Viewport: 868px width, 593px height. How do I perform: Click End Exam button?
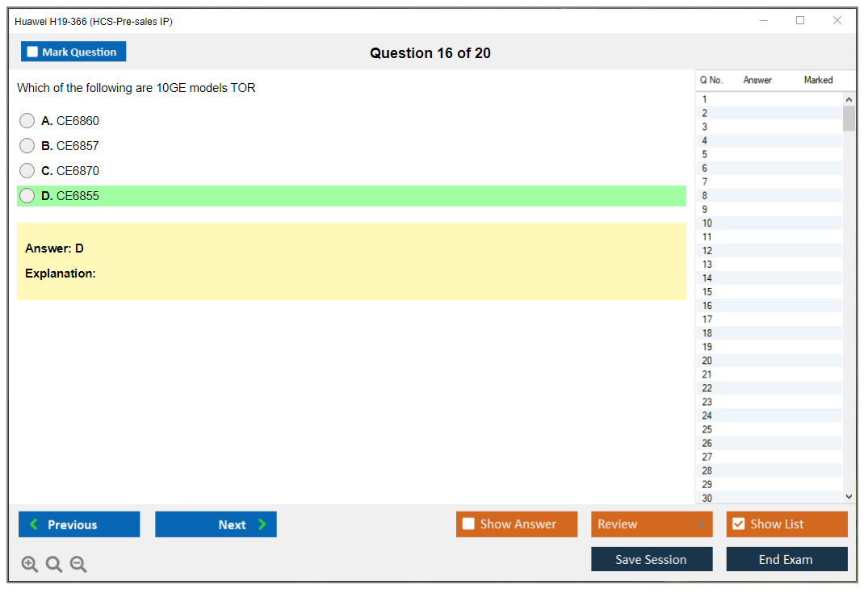[786, 559]
